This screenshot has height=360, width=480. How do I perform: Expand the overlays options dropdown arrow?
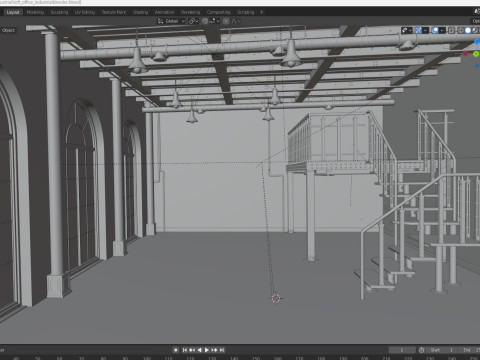442,30
